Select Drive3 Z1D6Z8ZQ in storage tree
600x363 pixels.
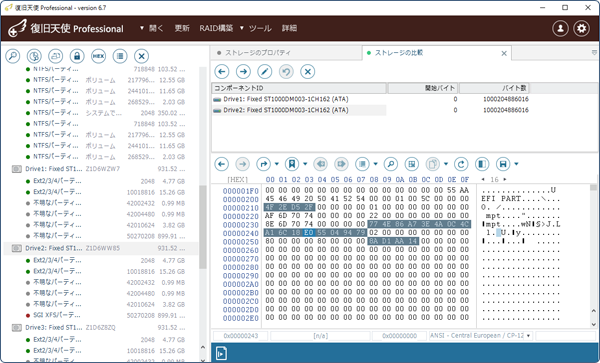click(x=100, y=327)
